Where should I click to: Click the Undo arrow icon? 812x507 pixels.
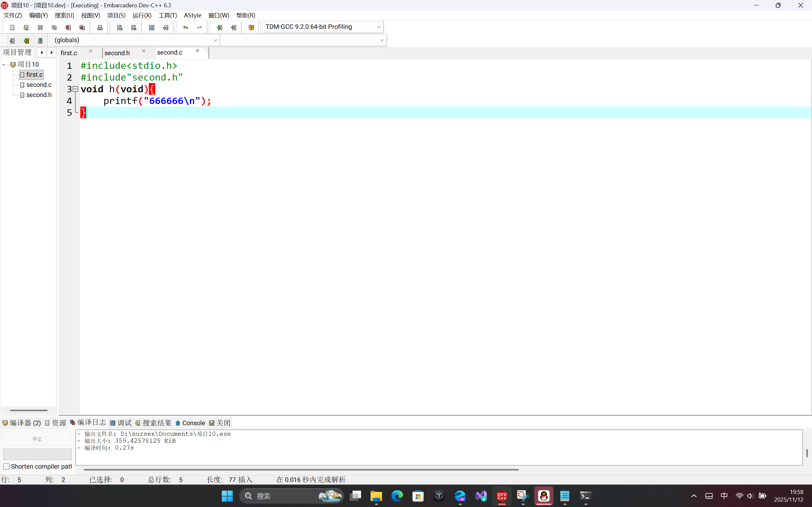(x=186, y=28)
